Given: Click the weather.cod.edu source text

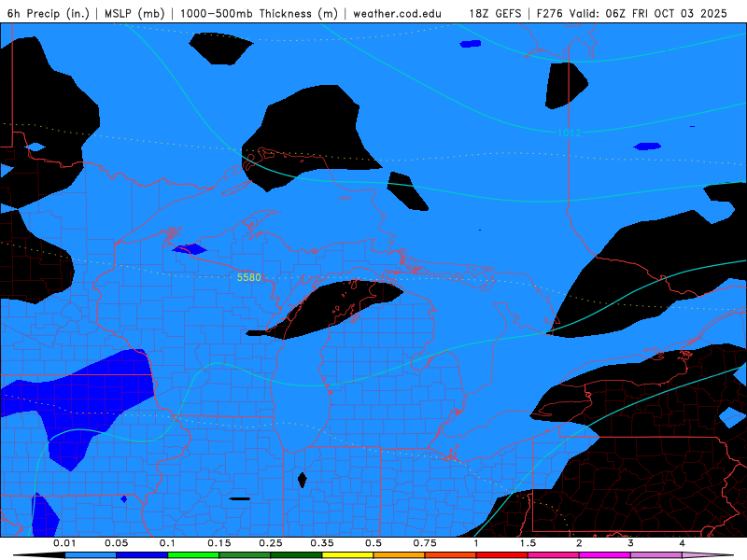Looking at the screenshot, I should click(397, 13).
